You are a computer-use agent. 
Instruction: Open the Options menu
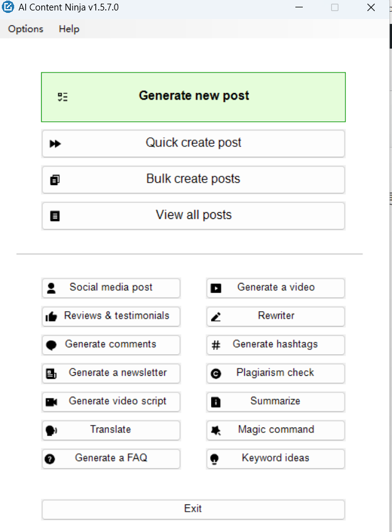[26, 29]
